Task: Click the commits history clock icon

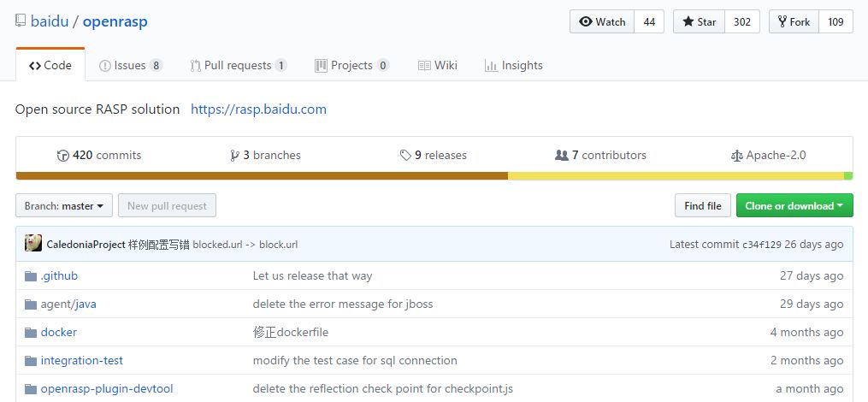Action: [62, 156]
